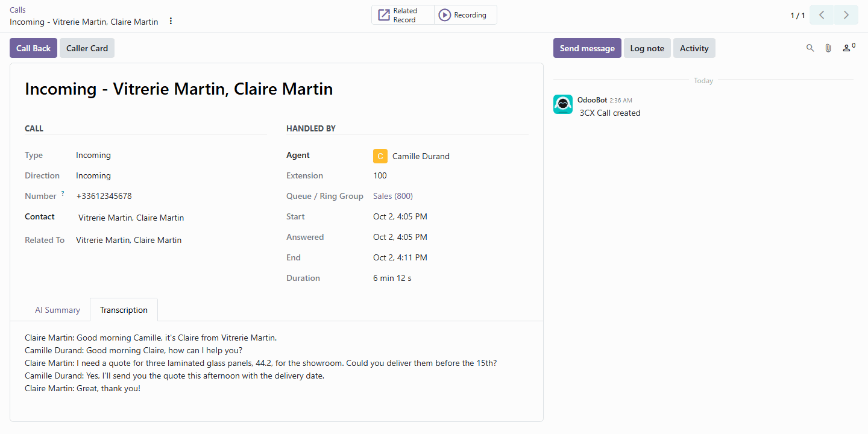Image resolution: width=868 pixels, height=434 pixels.
Task: Switch to the AI Summary tab
Action: click(x=57, y=310)
